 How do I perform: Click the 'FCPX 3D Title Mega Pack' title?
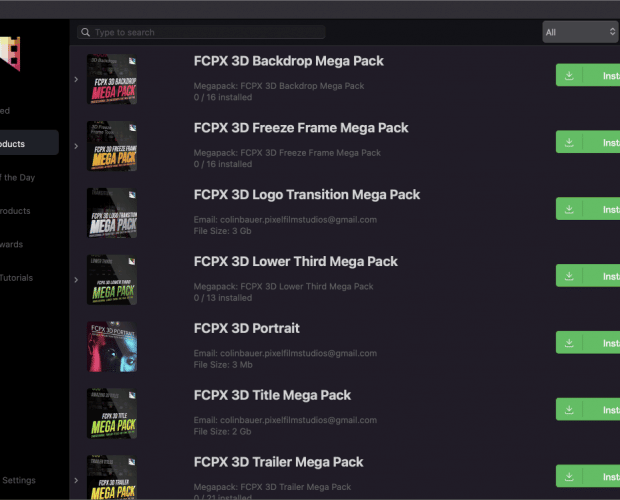pyautogui.click(x=272, y=395)
